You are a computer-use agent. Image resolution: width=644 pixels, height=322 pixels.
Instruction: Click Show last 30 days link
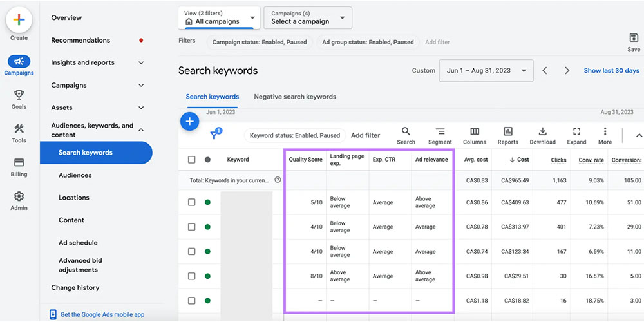pos(612,71)
